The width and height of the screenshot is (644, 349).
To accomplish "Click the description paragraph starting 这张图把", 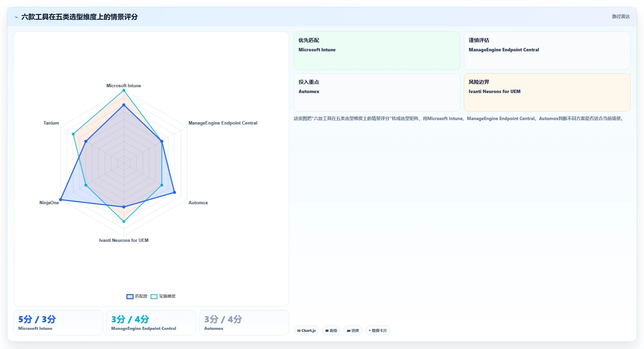I will tap(459, 118).
